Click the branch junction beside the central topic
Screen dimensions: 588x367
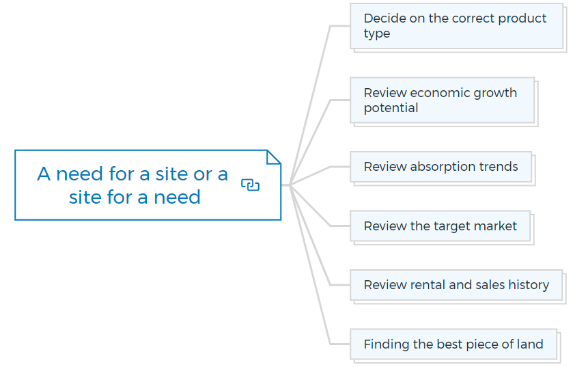click(290, 185)
